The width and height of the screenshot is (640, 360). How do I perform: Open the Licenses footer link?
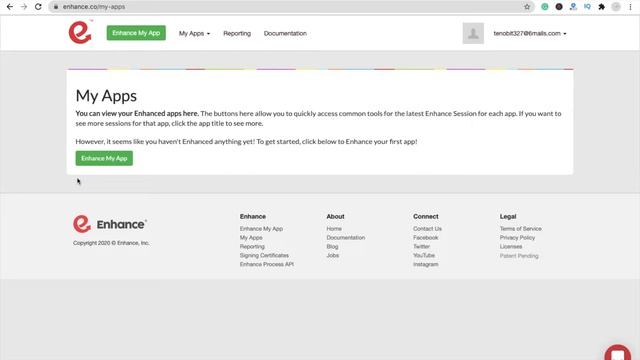pyautogui.click(x=511, y=247)
